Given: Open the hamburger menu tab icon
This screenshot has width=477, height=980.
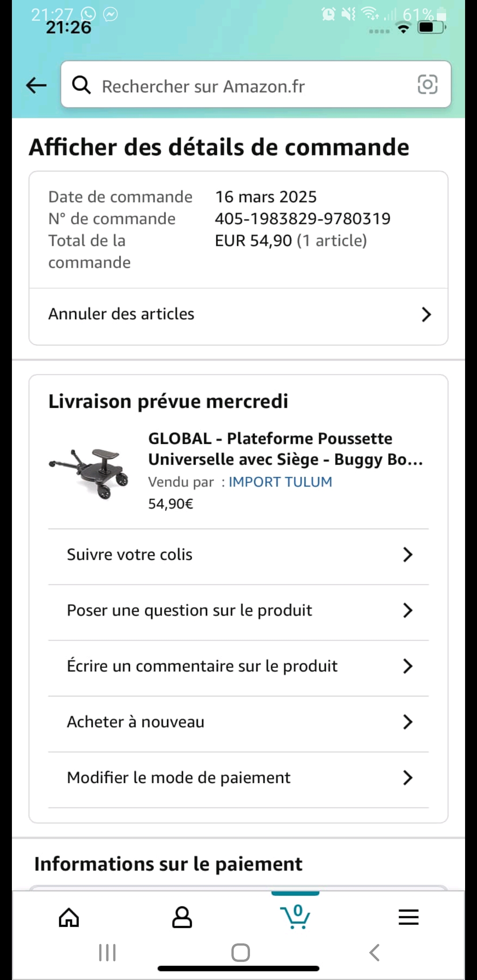Looking at the screenshot, I should pyautogui.click(x=408, y=917).
